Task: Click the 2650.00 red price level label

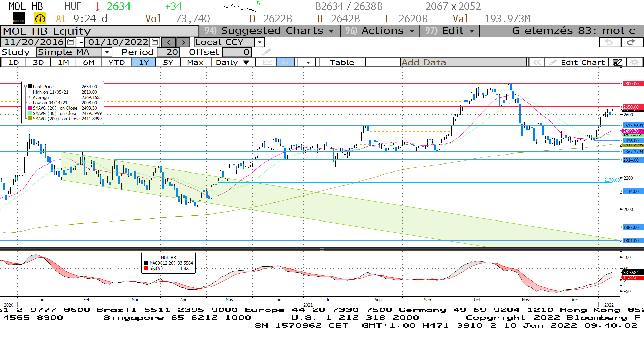Action: click(x=633, y=107)
